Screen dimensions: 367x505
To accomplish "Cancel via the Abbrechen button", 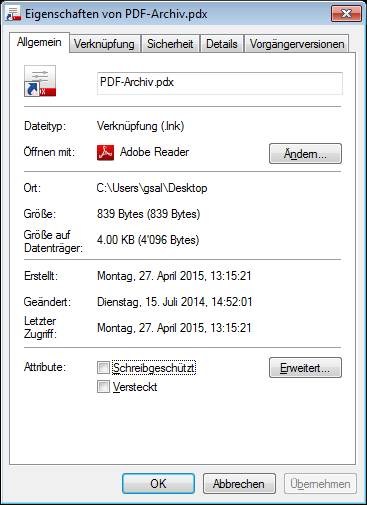I will click(239, 484).
